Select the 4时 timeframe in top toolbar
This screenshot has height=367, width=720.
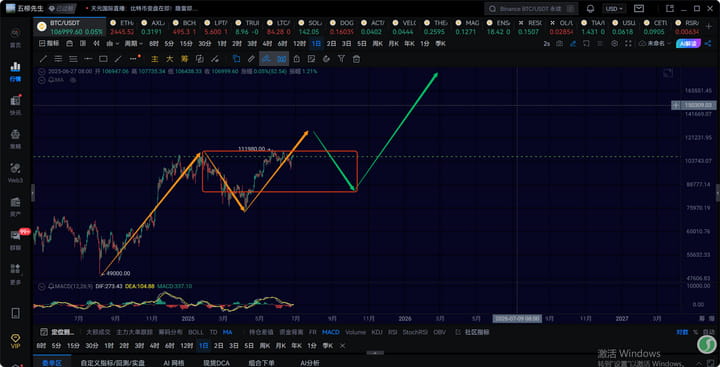pos(267,44)
